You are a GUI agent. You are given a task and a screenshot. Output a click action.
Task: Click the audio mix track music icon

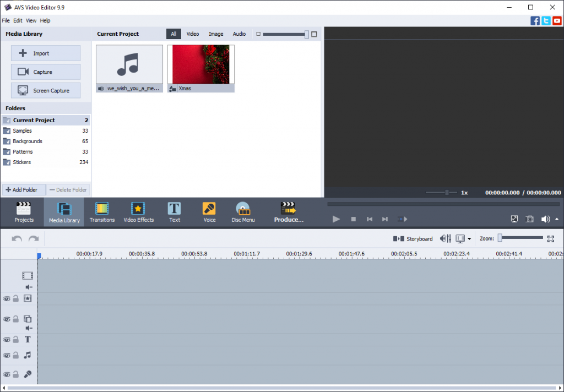pyautogui.click(x=28, y=355)
